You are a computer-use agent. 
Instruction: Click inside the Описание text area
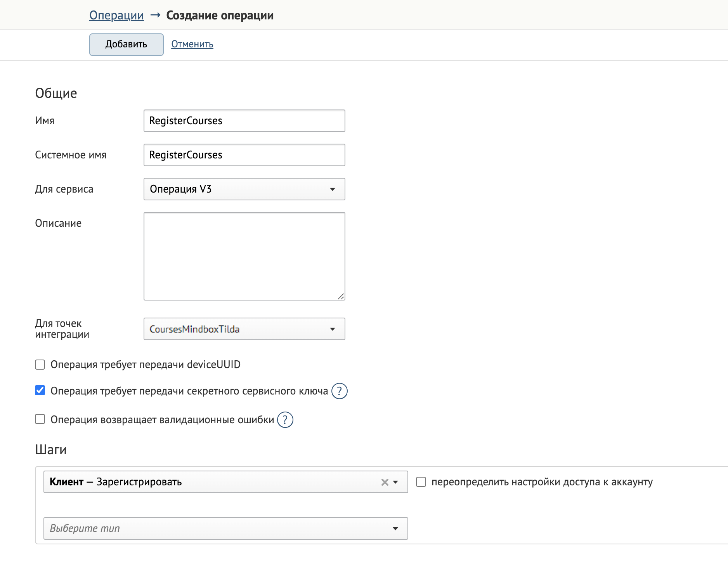click(x=244, y=256)
